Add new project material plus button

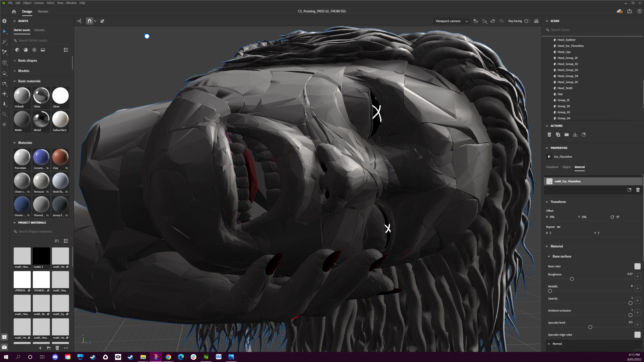point(40,348)
